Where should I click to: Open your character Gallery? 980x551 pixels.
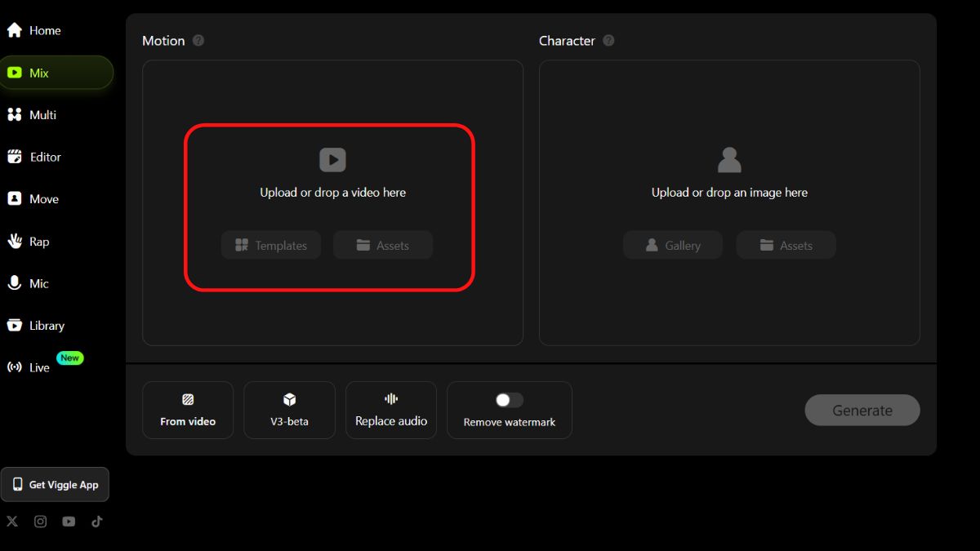pos(672,245)
